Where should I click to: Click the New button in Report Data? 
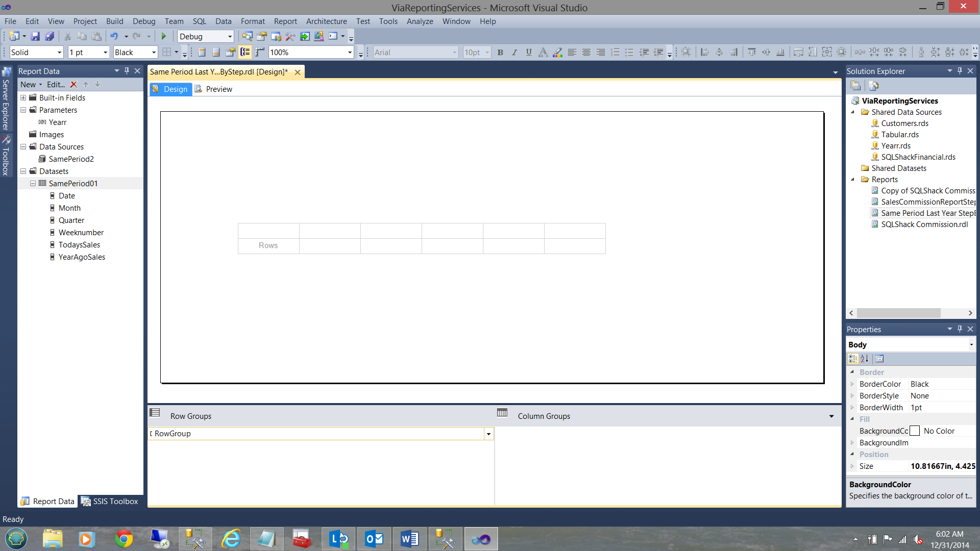(28, 85)
